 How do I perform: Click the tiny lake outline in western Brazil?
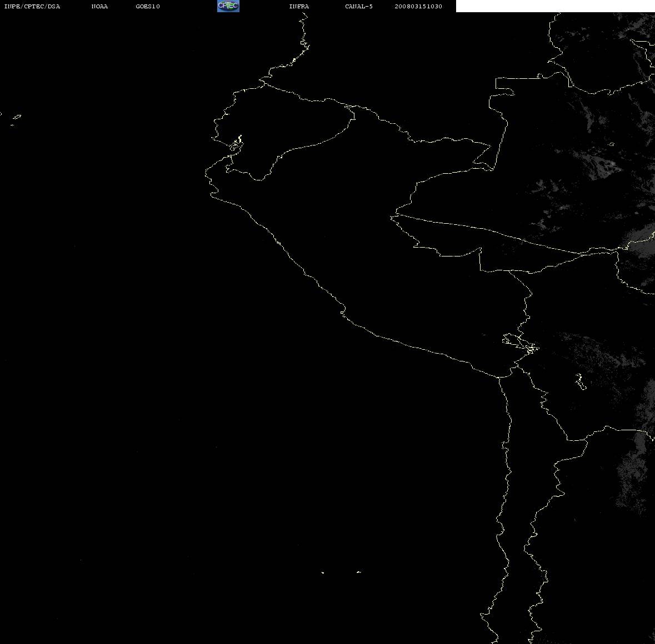611,144
